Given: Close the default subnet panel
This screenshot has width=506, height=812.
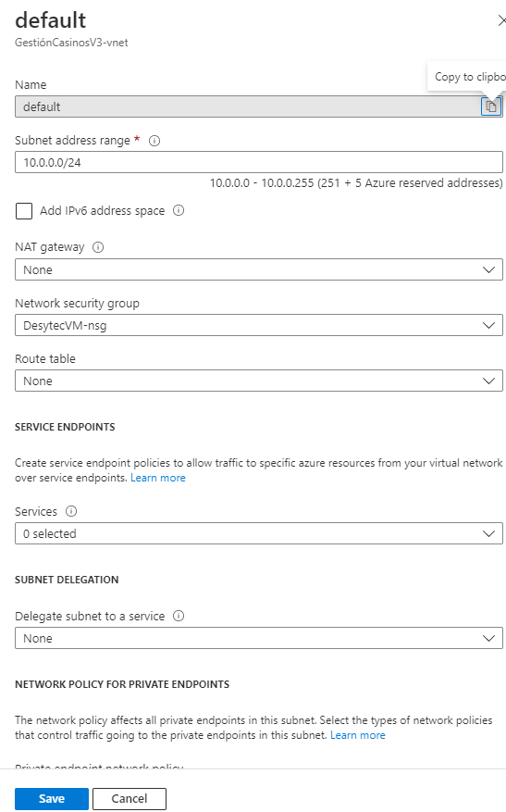Looking at the screenshot, I should (501, 20).
